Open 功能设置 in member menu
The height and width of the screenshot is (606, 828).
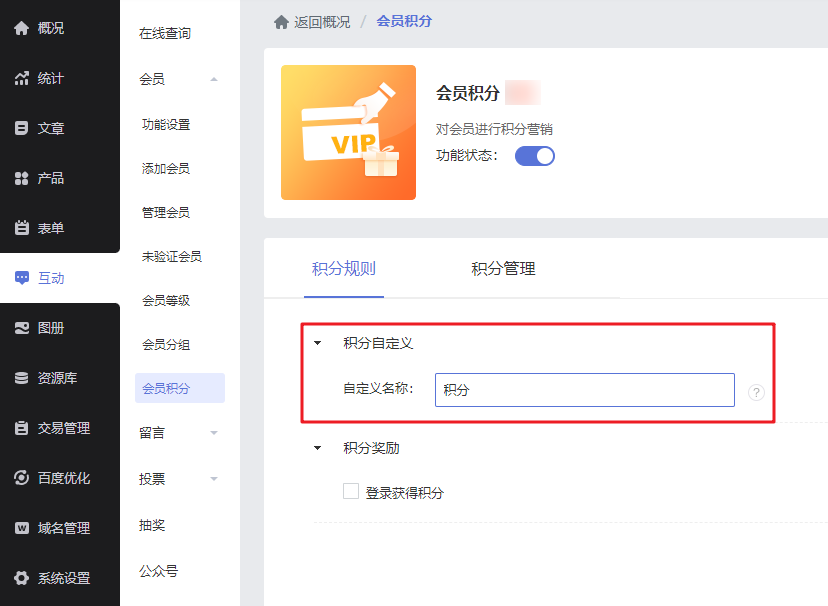click(x=166, y=125)
